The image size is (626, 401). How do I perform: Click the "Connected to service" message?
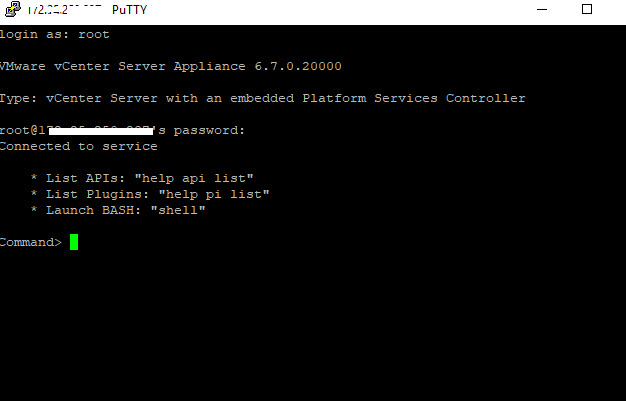click(x=79, y=146)
